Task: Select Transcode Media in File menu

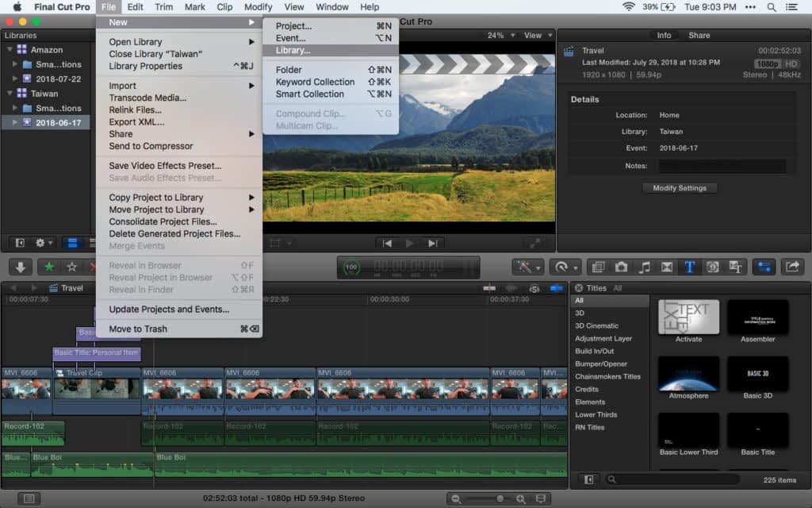Action: (179, 98)
